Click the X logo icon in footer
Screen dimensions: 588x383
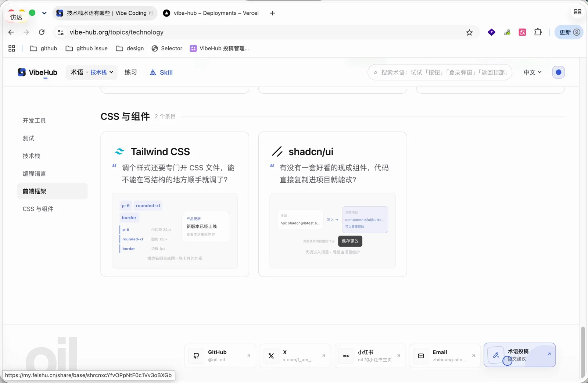[x=271, y=356]
